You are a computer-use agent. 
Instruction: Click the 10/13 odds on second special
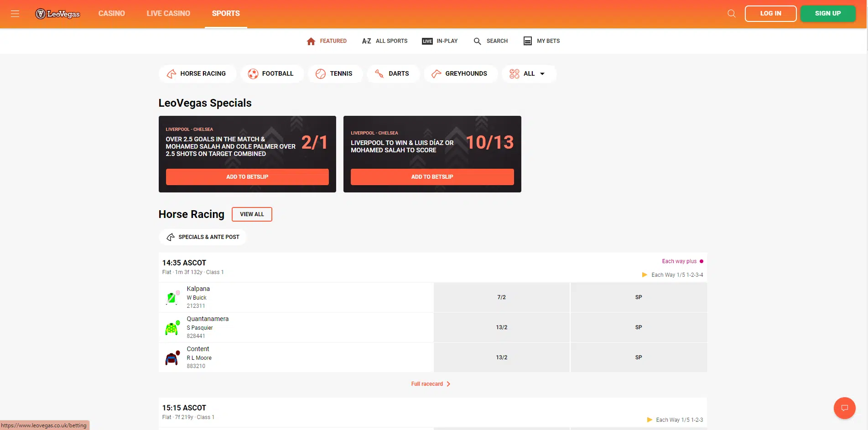[490, 143]
